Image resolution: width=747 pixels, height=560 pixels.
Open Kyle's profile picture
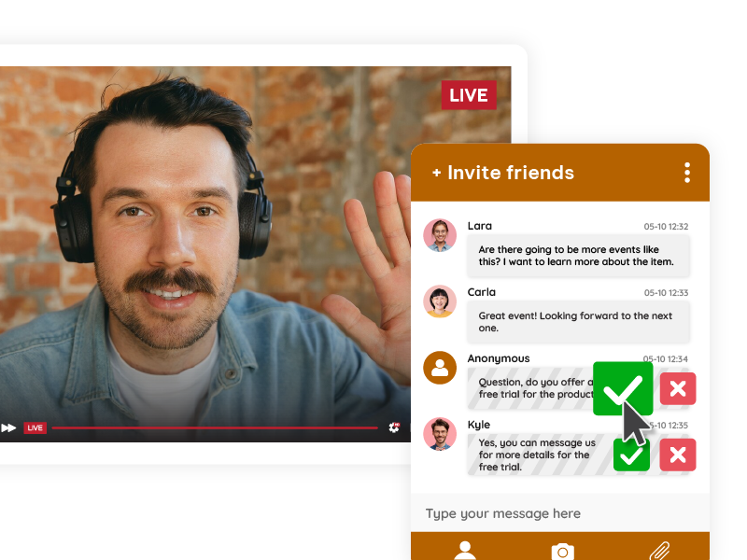[x=440, y=433]
